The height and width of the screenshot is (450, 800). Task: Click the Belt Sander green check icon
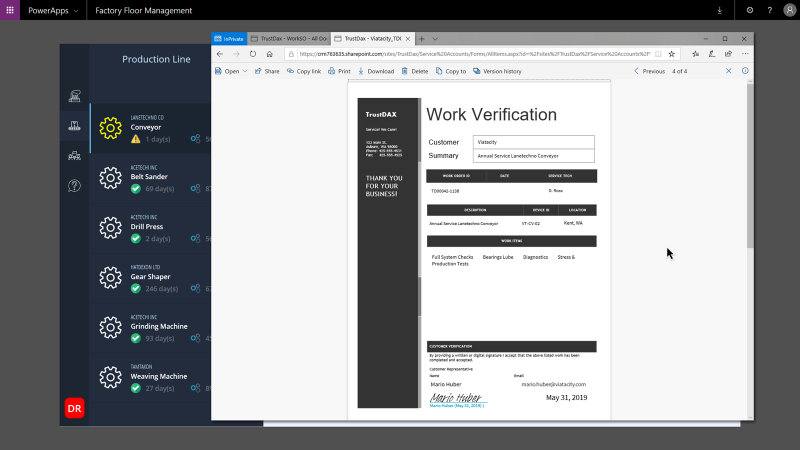(136, 189)
